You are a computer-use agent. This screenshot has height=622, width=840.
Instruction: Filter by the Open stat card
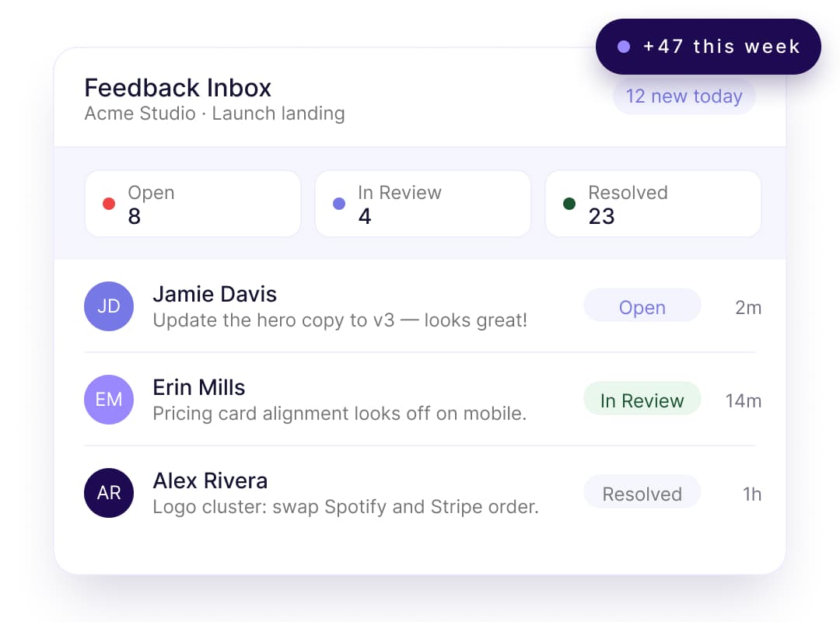click(x=193, y=204)
